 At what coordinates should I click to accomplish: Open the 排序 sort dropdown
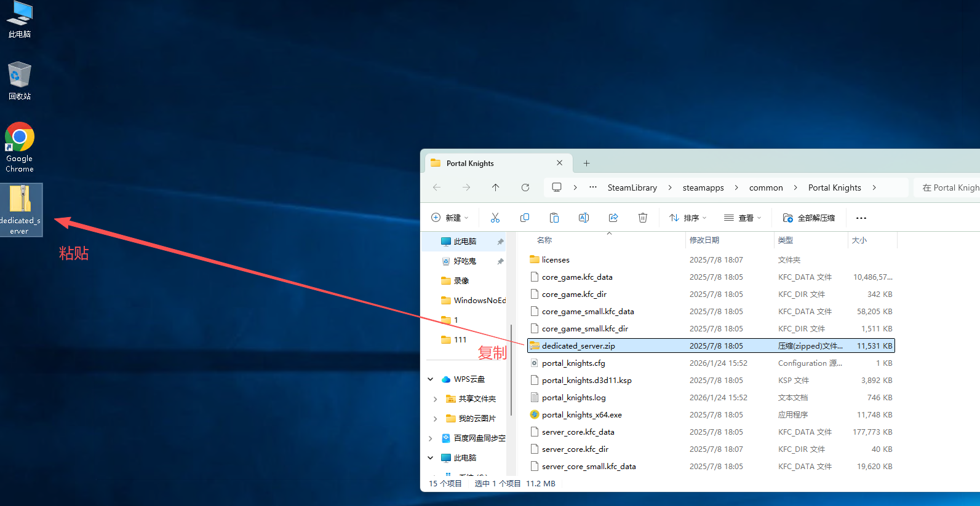click(x=688, y=218)
